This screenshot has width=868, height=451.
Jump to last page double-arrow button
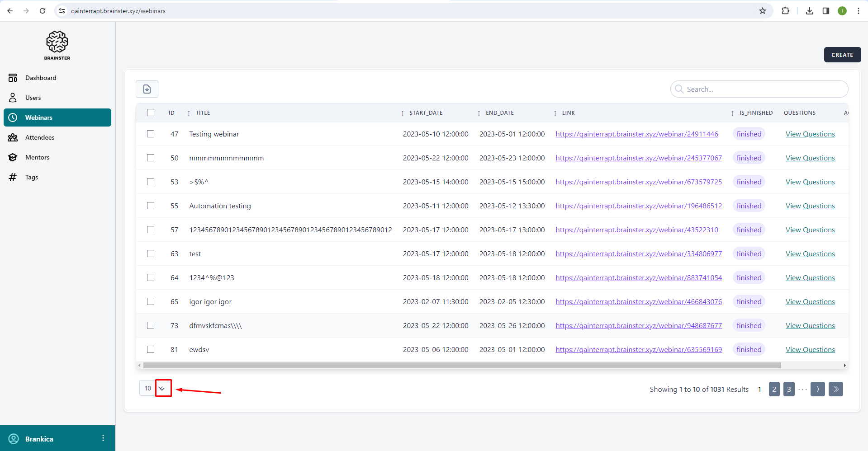(835, 389)
